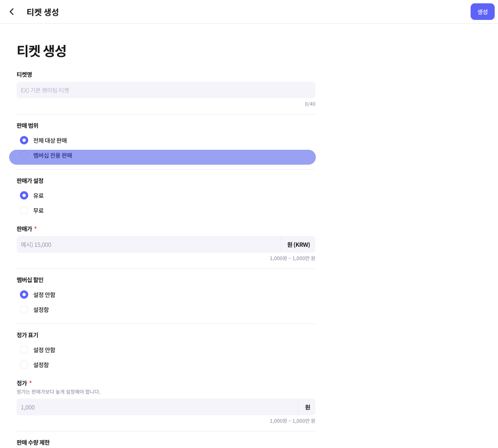Viewport: 498px width, 448px height.
Task: Choose 무료 under 판매가 설정
Action: 24,210
